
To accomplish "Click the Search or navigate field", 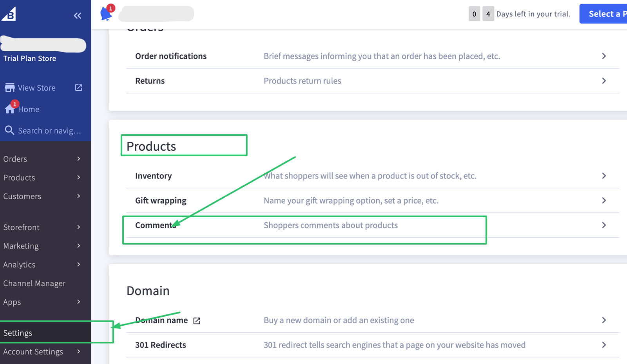I will point(47,130).
